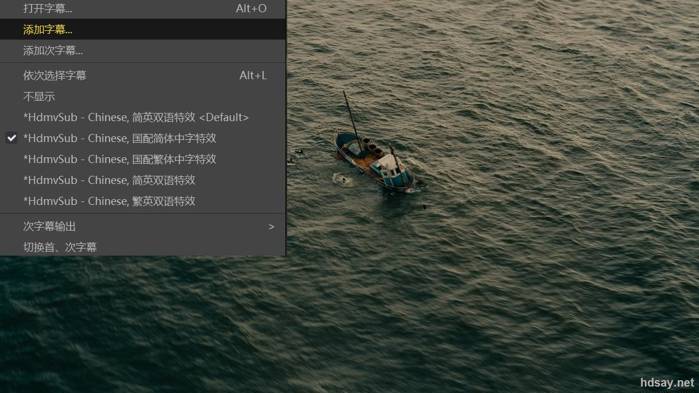The image size is (699, 393).
Task: Select 不显示 to hide subtitles
Action: 143,96
